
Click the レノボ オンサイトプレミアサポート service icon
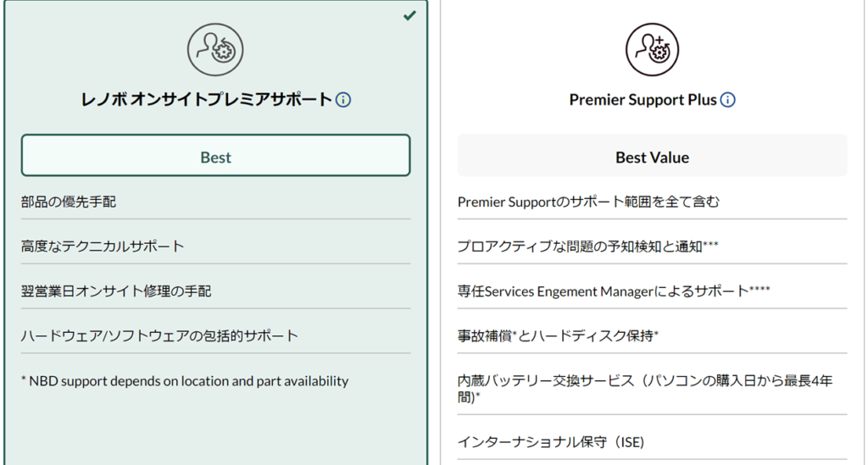pyautogui.click(x=215, y=50)
